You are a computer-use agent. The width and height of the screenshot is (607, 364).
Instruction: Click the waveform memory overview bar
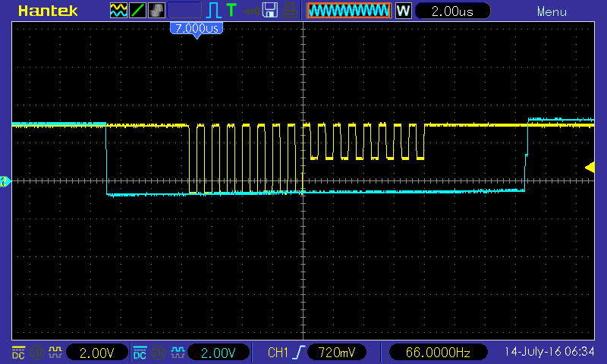pos(349,11)
